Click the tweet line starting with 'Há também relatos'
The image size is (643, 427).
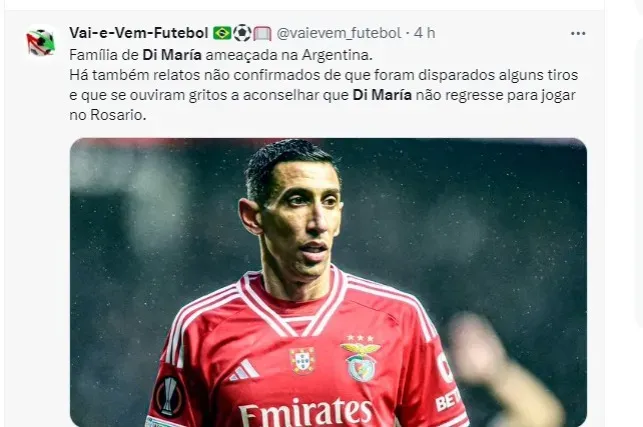tap(324, 75)
